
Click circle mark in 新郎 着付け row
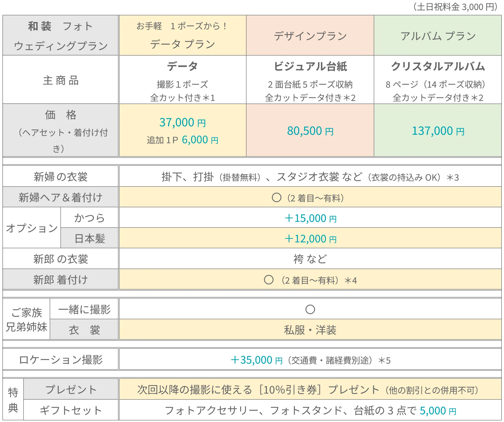click(269, 280)
